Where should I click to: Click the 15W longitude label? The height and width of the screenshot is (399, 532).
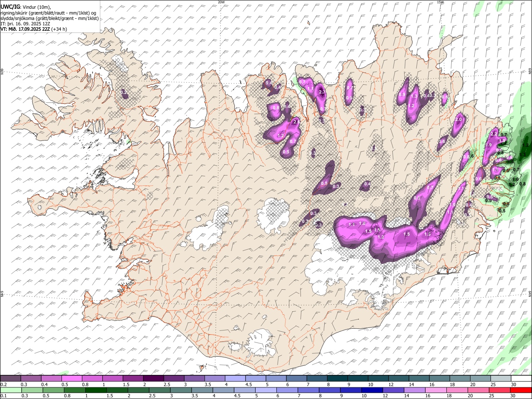click(x=440, y=2)
